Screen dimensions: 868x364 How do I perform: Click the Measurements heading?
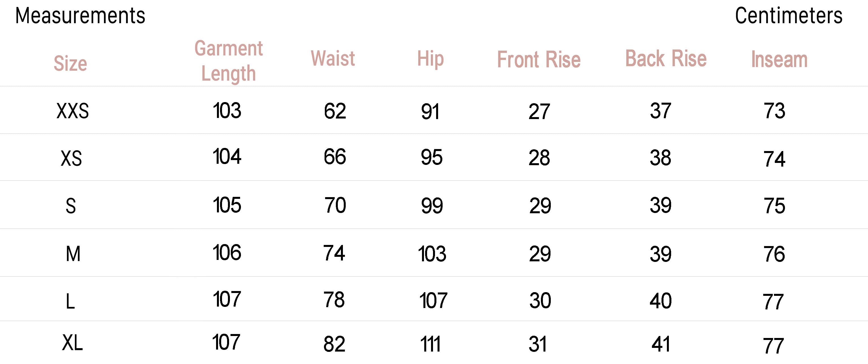(80, 16)
